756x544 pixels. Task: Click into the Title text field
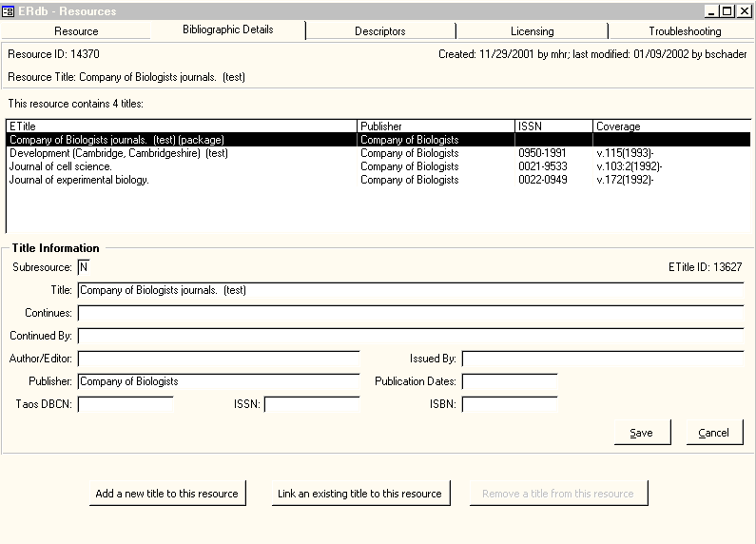(409, 290)
